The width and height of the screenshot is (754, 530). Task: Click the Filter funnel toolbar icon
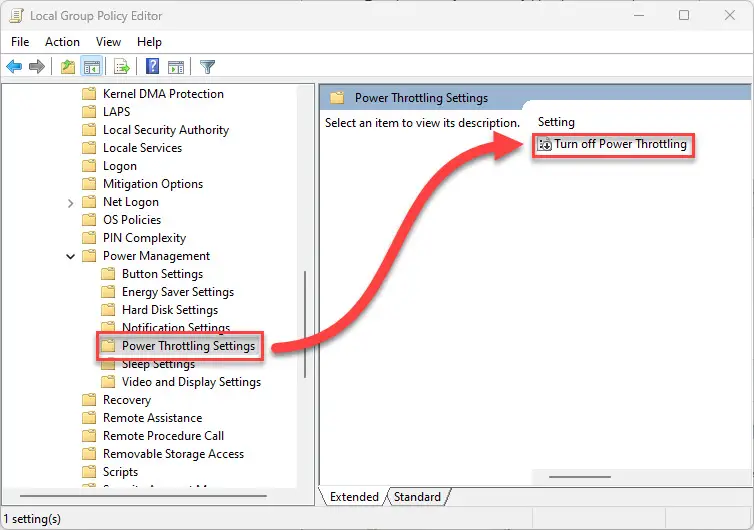tap(207, 67)
